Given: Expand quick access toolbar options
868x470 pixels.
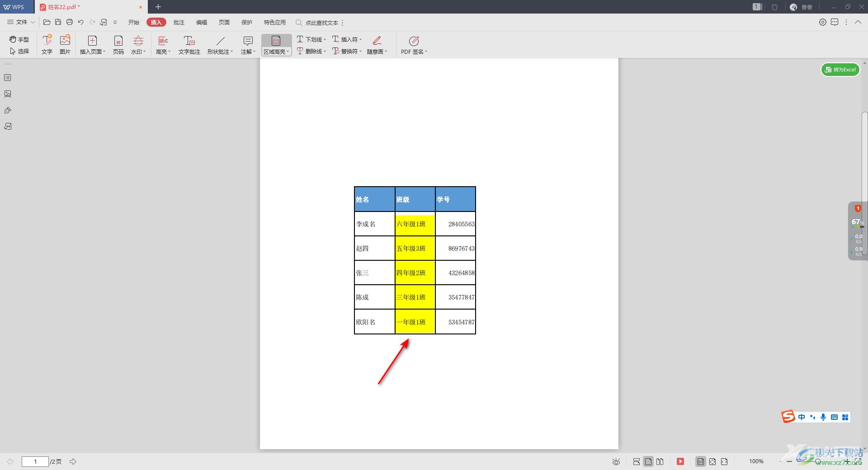Looking at the screenshot, I should click(x=115, y=22).
